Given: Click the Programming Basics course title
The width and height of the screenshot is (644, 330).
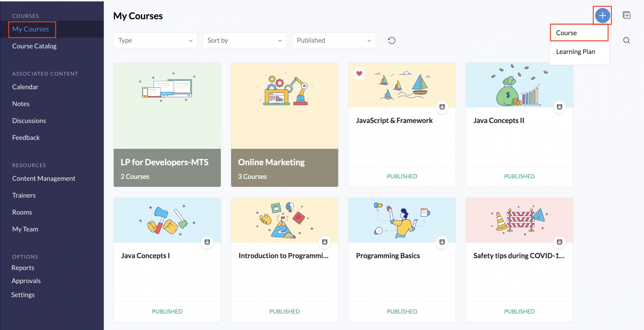Looking at the screenshot, I should point(388,256).
